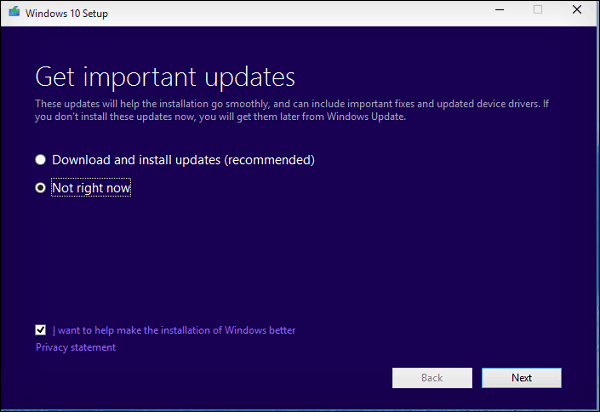This screenshot has width=600, height=412.
Task: Uncheck help make installation of Windows better
Action: tap(40, 330)
